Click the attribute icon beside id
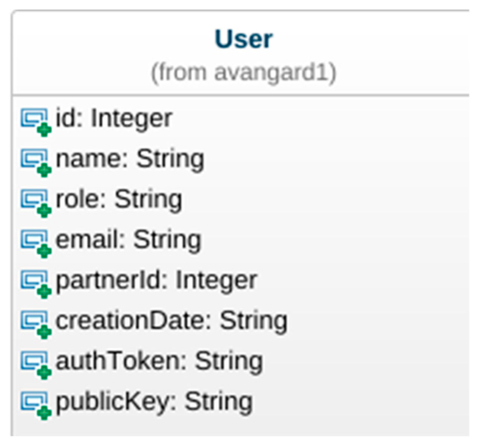This screenshot has width=480, height=448. (35, 122)
